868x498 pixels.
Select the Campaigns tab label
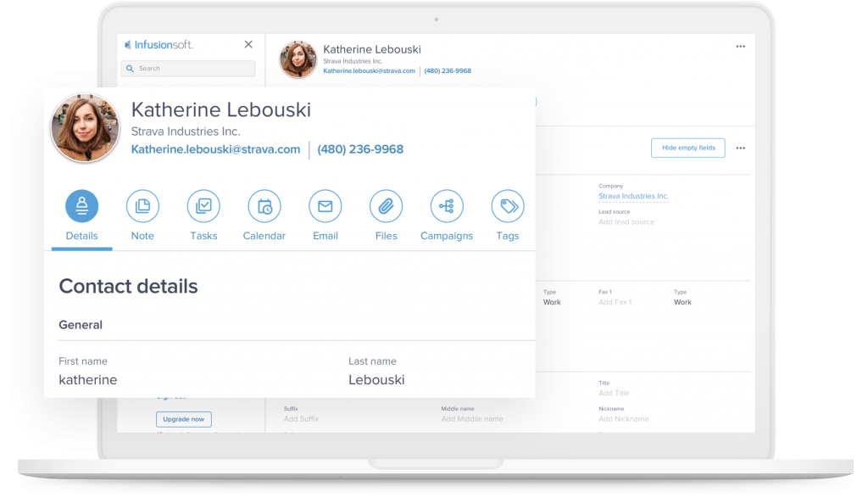click(447, 236)
